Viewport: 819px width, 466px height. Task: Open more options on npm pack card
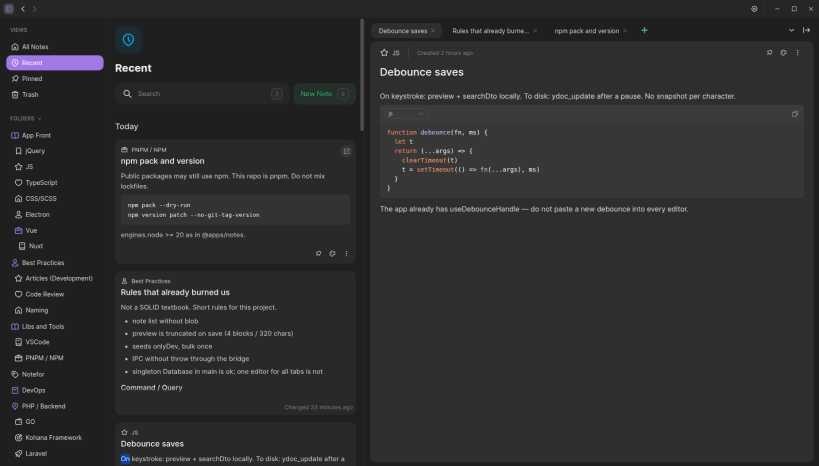pyautogui.click(x=346, y=253)
